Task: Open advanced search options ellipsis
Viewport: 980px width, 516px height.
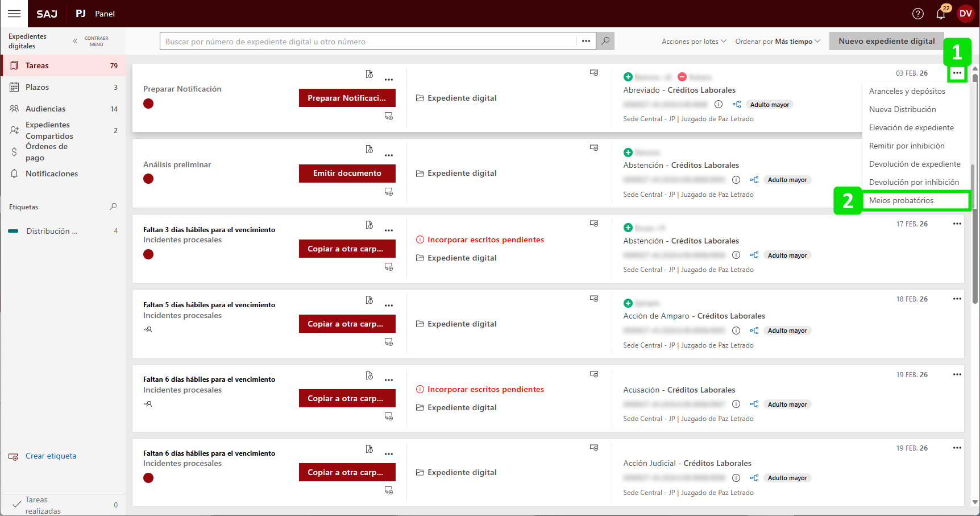Action: tap(585, 41)
